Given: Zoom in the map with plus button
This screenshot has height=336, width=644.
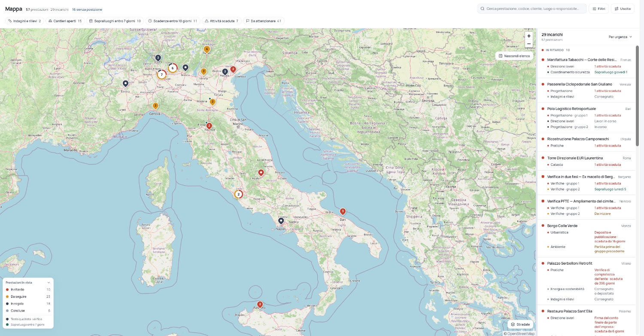Looking at the screenshot, I should click(529, 36).
